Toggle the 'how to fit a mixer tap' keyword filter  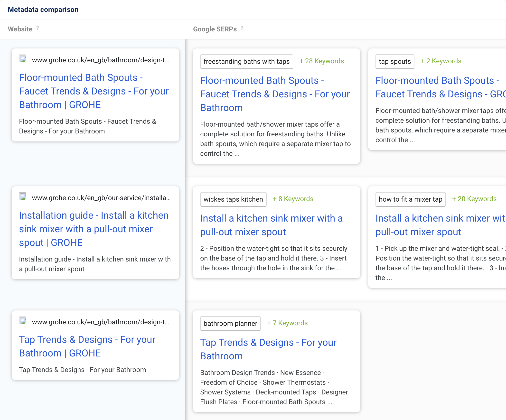[x=410, y=199]
